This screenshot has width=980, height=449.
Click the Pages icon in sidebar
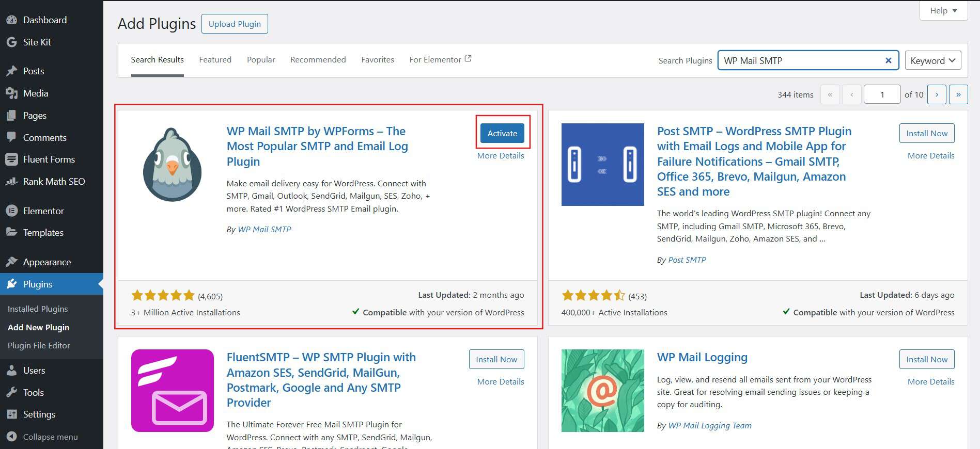pyautogui.click(x=11, y=116)
